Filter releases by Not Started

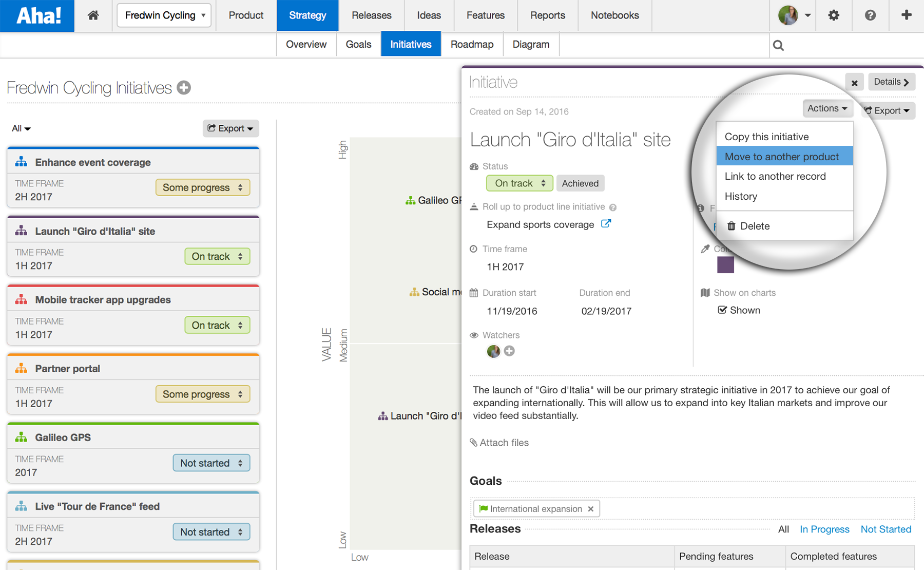coord(886,529)
